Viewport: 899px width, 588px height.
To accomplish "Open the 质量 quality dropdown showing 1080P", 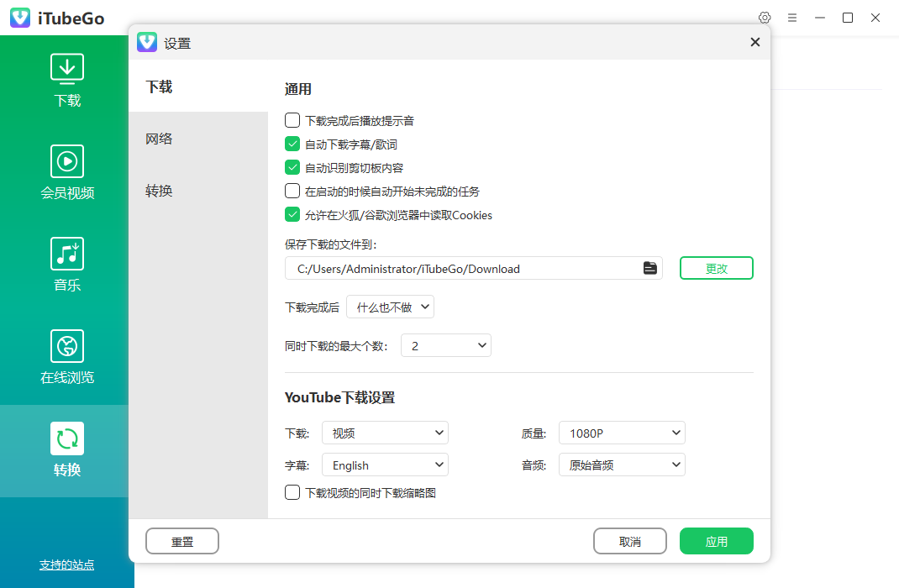I will tap(622, 433).
